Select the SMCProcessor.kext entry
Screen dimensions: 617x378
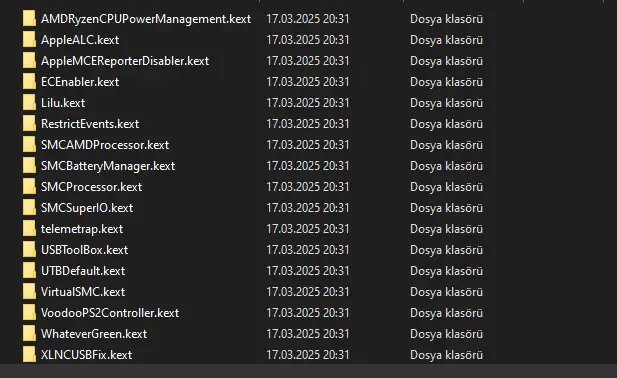91,187
